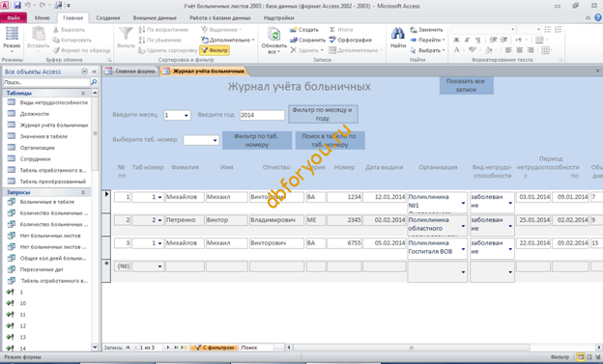This screenshot has height=364, width=603.
Task: Click the form view icon in status bar
Action: coord(581,357)
